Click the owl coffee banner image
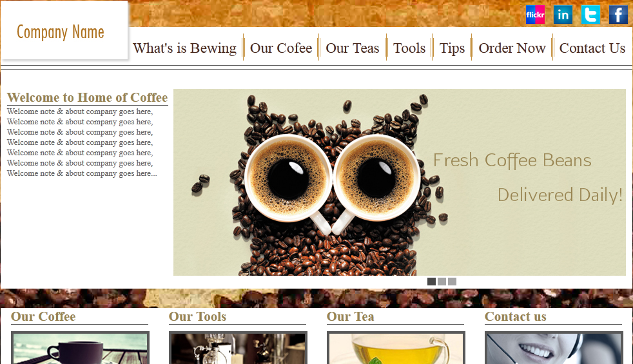This screenshot has width=633, height=364. pyautogui.click(x=399, y=182)
